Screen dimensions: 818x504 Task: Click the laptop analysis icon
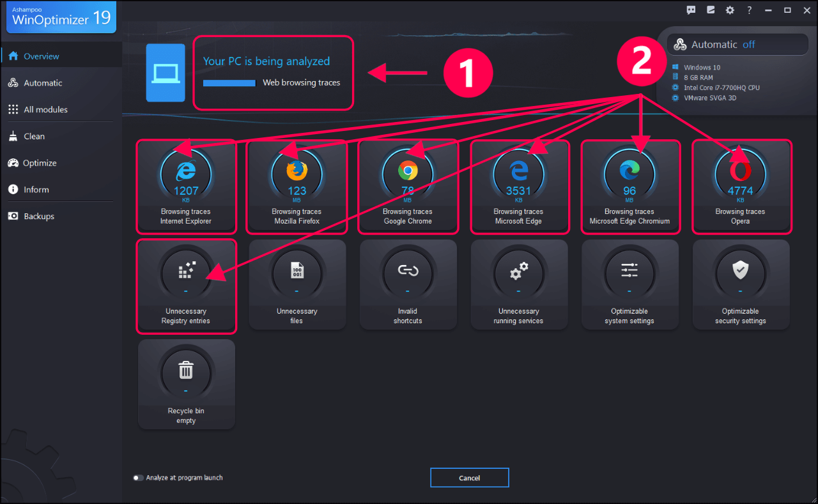(x=166, y=73)
